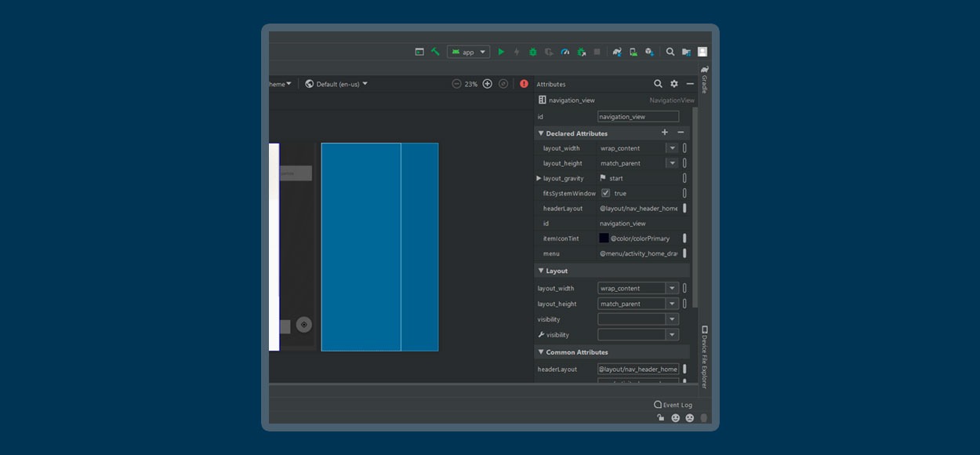Image resolution: width=980 pixels, height=455 pixels.
Task: Attach debugger to Android process icon
Action: pyautogui.click(x=581, y=52)
